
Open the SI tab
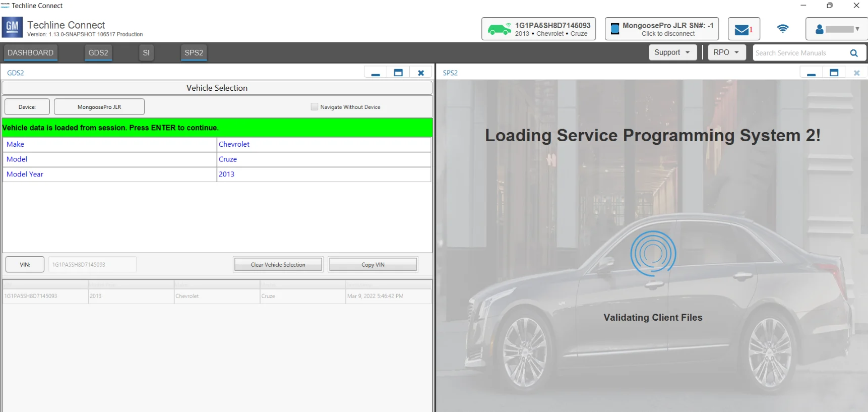[x=146, y=53]
